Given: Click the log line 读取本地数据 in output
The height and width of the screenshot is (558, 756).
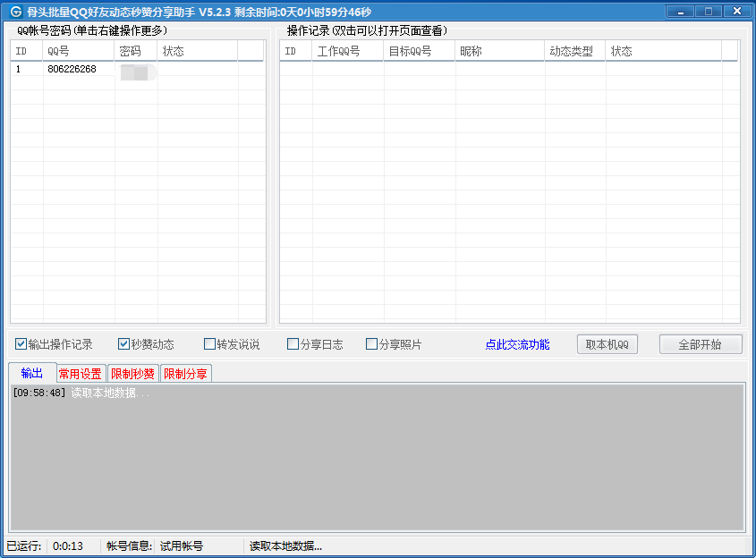Looking at the screenshot, I should point(81,393).
